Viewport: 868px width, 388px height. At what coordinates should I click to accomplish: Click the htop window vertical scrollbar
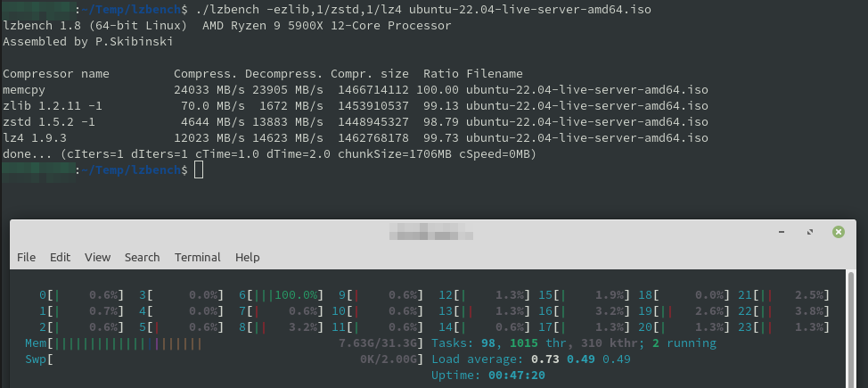coord(851,329)
